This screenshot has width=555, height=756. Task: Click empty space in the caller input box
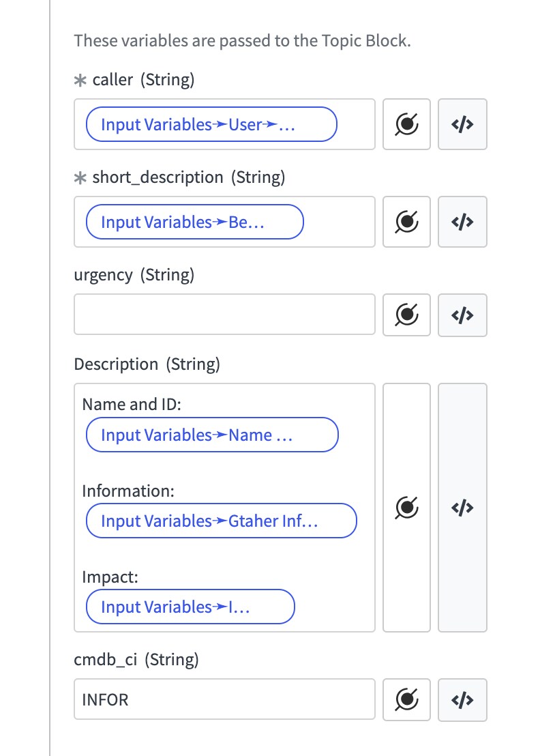355,124
